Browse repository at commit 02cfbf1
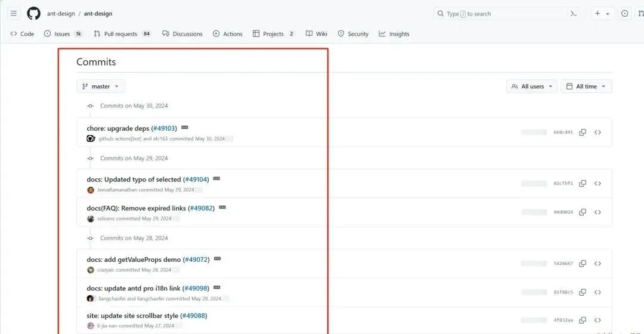Screen dimensions: 644x334 pos(597,183)
